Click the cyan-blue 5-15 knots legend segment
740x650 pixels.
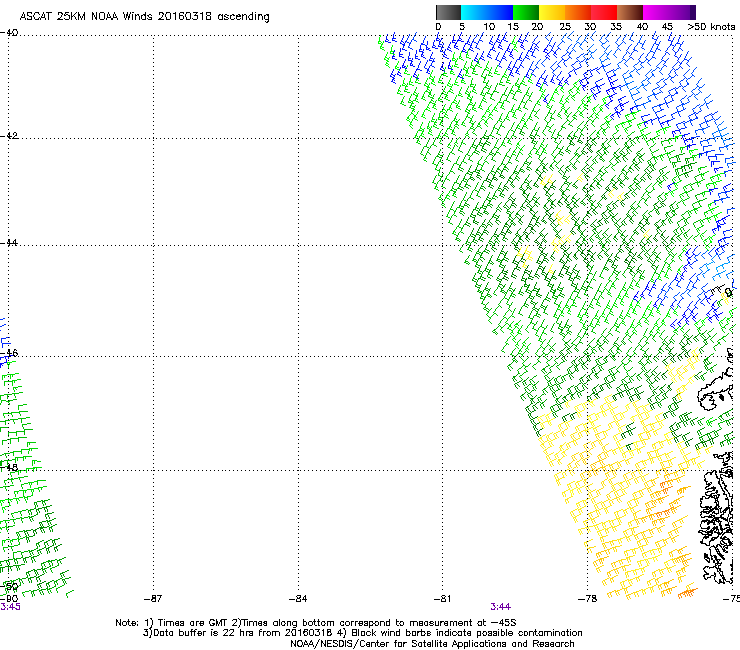click(487, 12)
